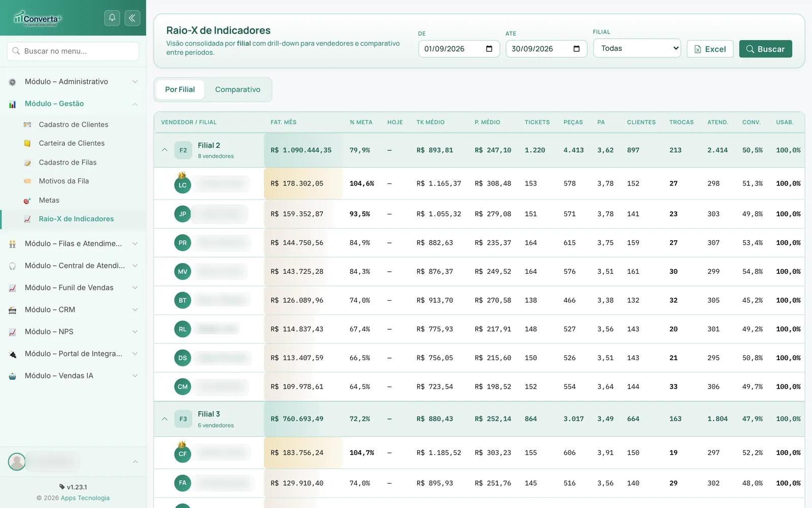812x508 pixels.
Task: Open the calendar picker in ATE date field
Action: (x=577, y=49)
